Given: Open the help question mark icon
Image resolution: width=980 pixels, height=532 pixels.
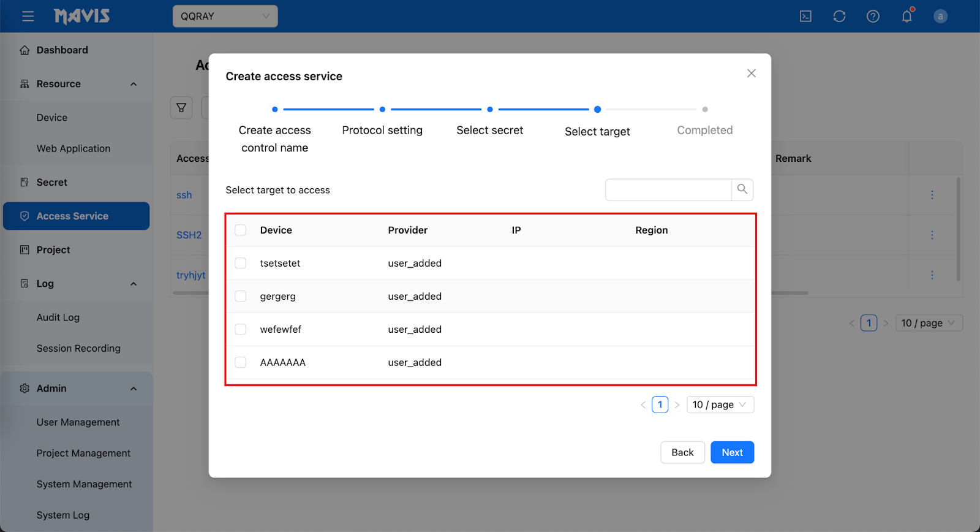Looking at the screenshot, I should 873,17.
